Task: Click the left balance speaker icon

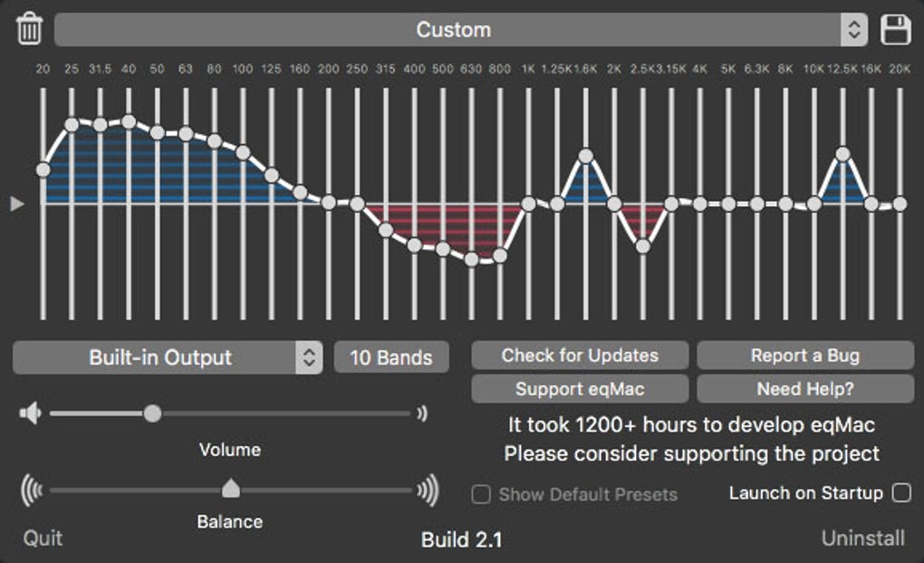Action: [x=31, y=490]
